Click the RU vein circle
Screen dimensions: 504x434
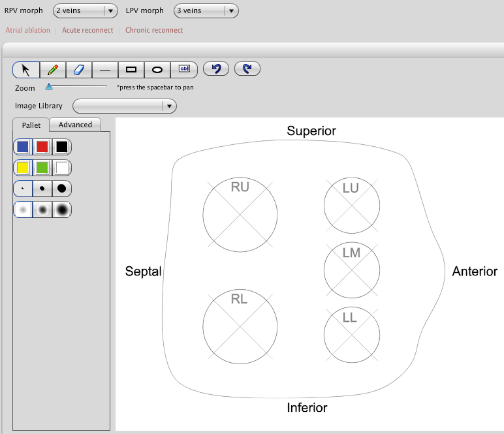tap(240, 215)
